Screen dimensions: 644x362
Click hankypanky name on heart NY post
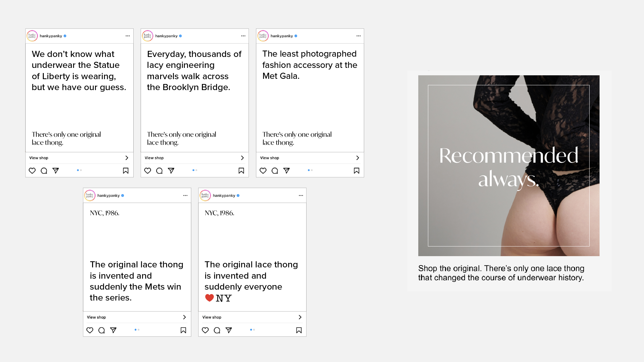[224, 196]
